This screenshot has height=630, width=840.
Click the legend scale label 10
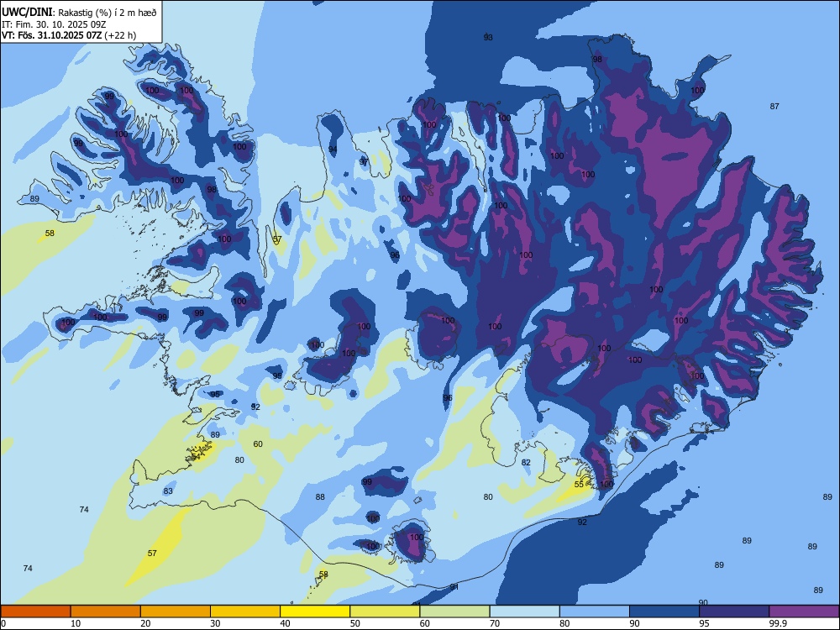[75, 623]
